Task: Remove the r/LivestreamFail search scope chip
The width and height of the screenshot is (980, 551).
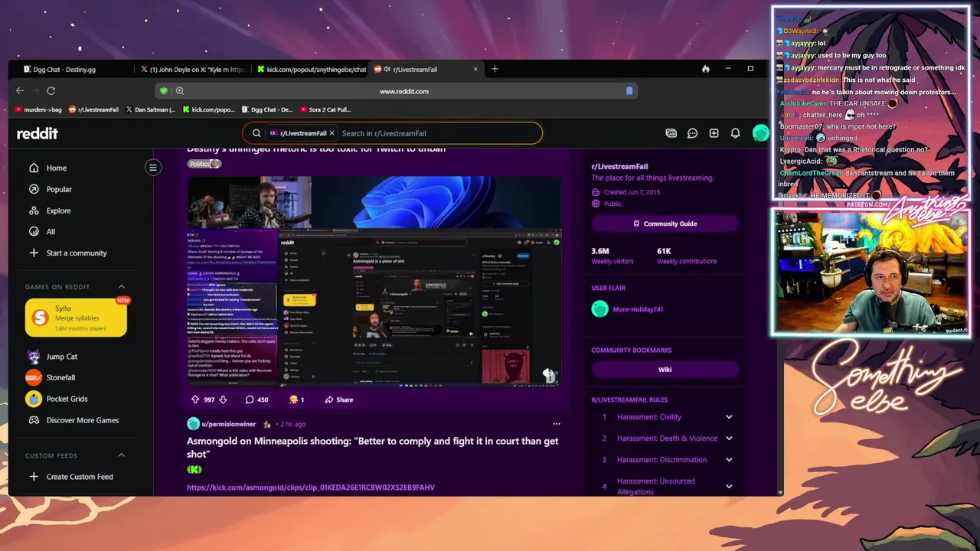Action: 332,133
